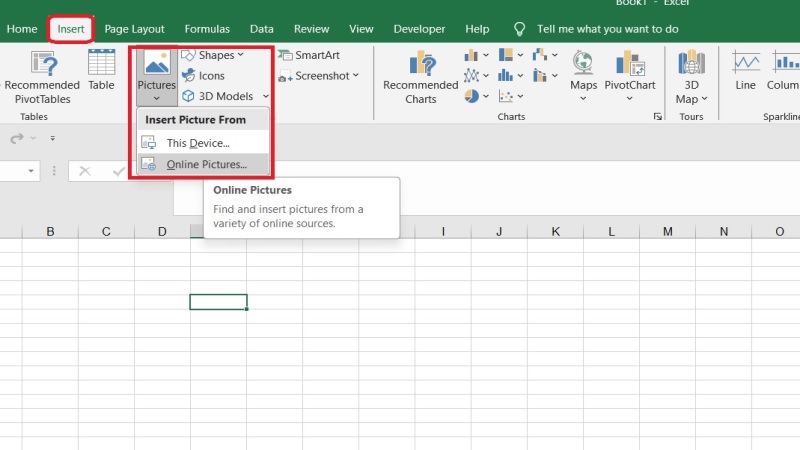This screenshot has width=800, height=450.
Task: Select column J header
Action: pyautogui.click(x=499, y=232)
